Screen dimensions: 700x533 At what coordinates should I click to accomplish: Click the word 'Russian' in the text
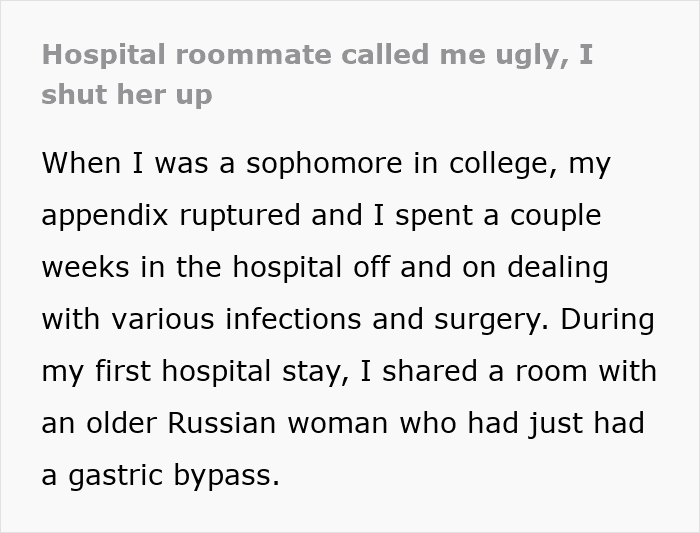point(222,423)
